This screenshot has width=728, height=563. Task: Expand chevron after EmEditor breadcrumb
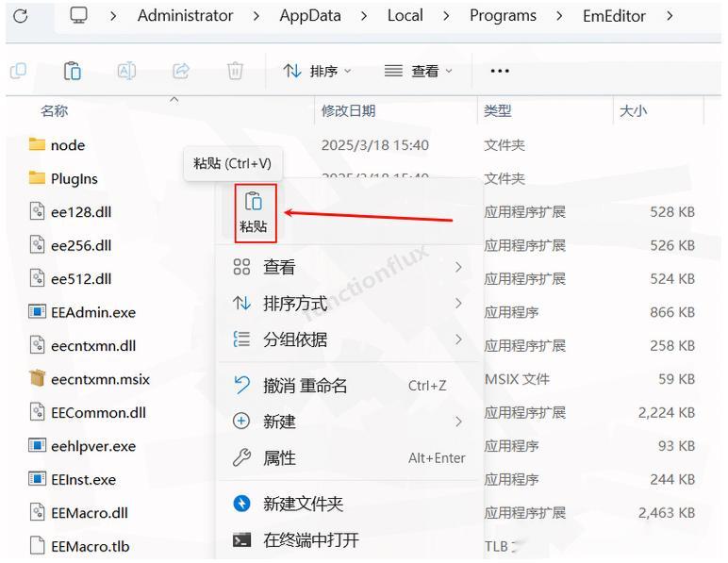[x=670, y=16]
